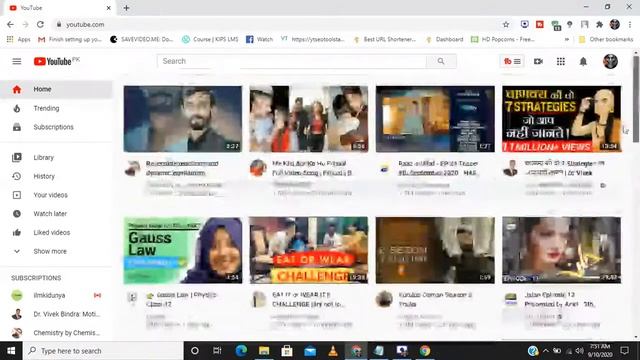
Task: Open Task View on the taskbar
Action: click(x=217, y=351)
